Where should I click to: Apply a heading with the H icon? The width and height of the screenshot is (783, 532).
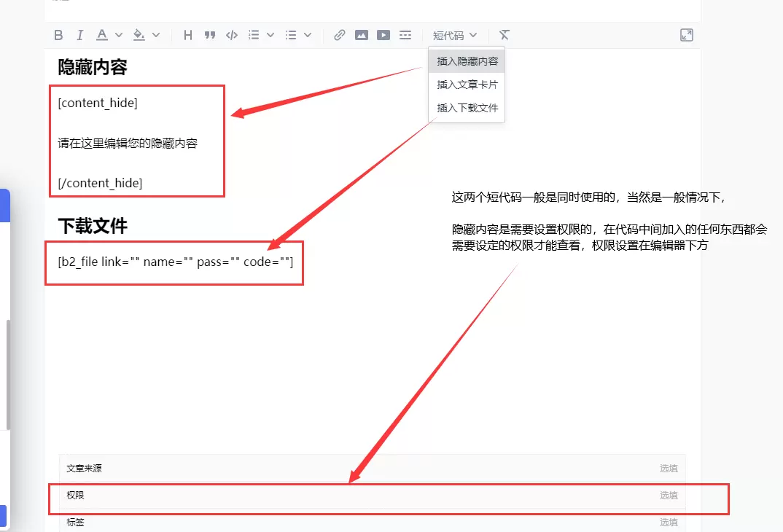point(187,34)
